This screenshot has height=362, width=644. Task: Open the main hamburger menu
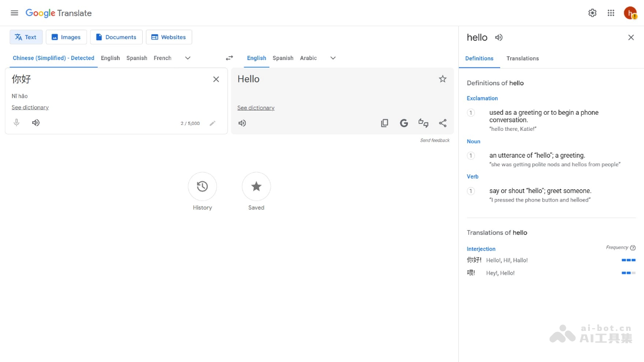[14, 13]
